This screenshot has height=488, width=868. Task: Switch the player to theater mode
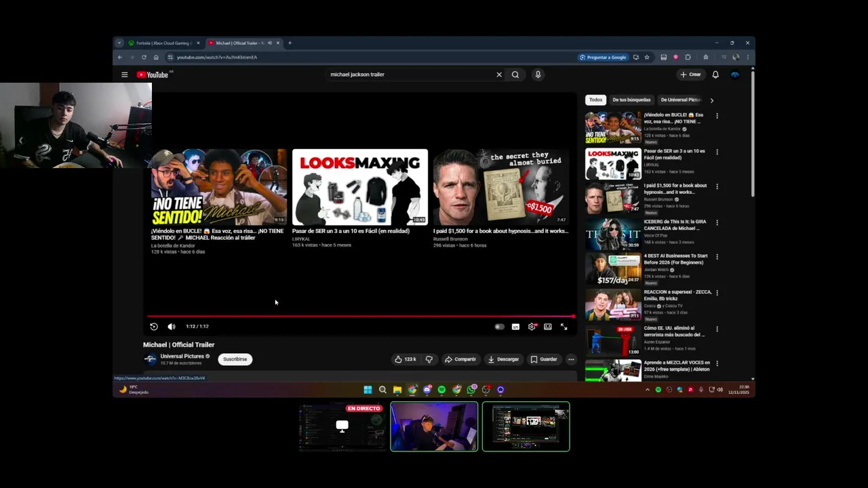pyautogui.click(x=548, y=327)
